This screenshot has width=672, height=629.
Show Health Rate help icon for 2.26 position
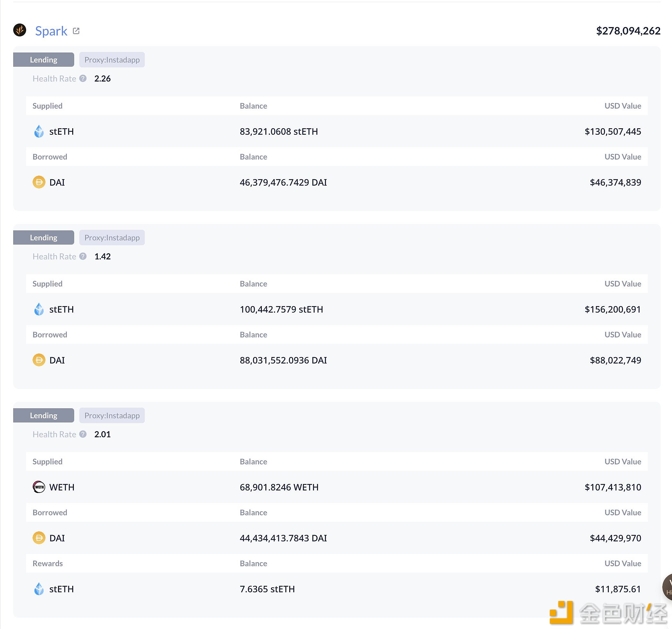(x=83, y=78)
